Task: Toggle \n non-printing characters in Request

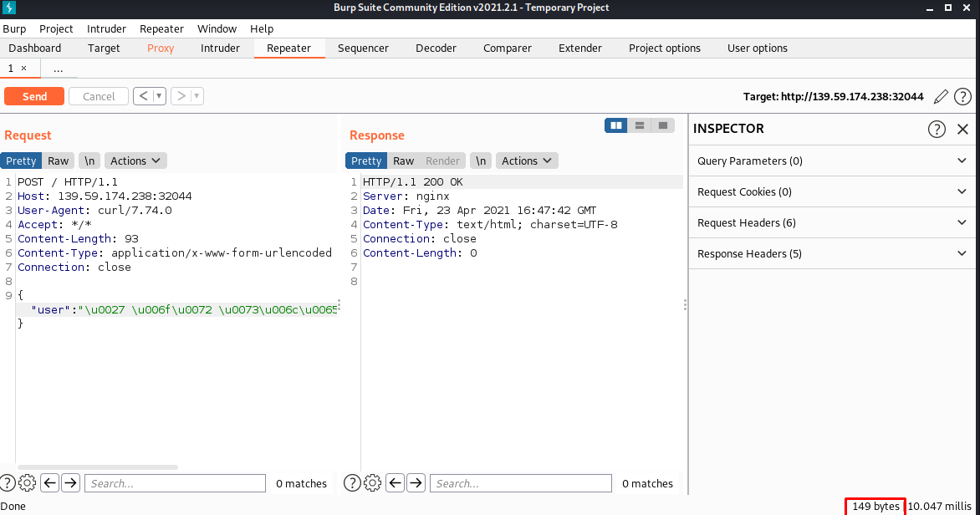Action: click(x=89, y=161)
